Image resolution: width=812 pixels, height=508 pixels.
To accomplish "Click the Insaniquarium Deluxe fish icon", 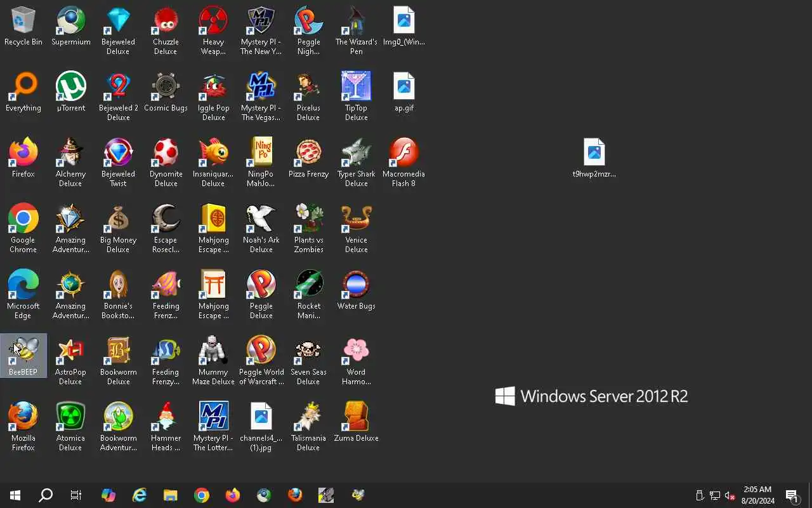I will pos(213,163).
